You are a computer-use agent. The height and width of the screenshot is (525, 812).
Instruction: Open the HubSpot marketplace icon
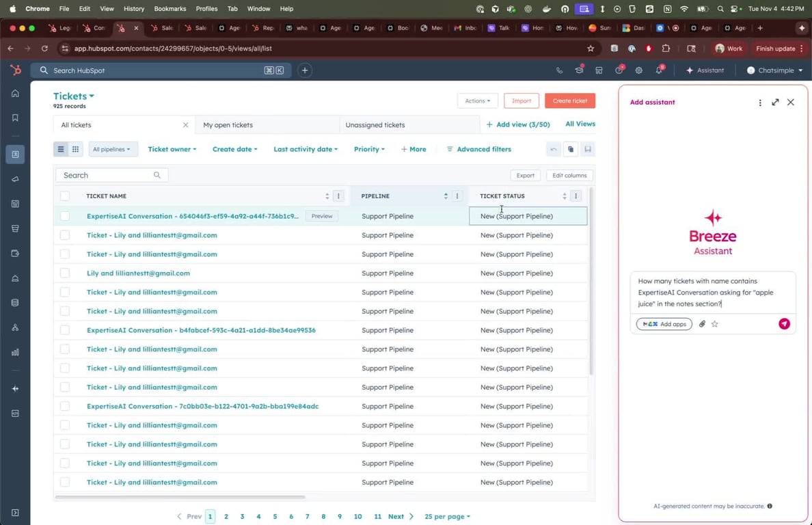click(x=599, y=70)
